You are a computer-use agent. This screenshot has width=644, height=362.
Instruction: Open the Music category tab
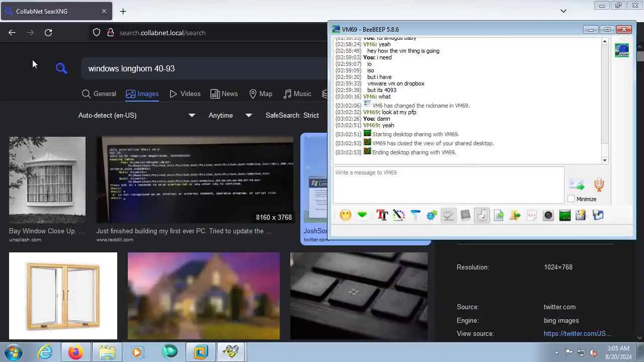pyautogui.click(x=297, y=94)
